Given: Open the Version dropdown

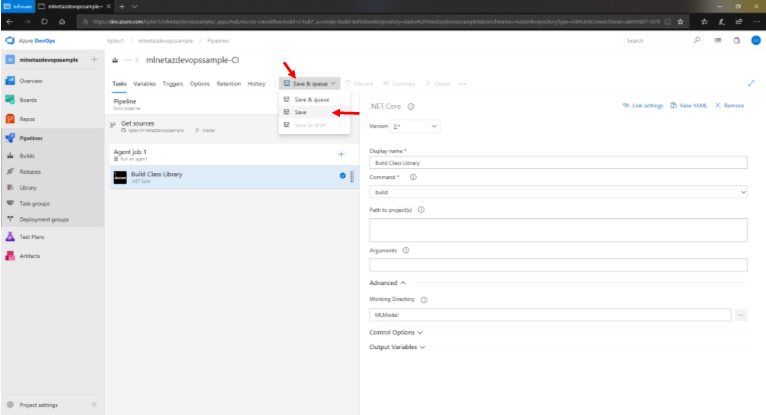Looking at the screenshot, I should tap(415, 126).
